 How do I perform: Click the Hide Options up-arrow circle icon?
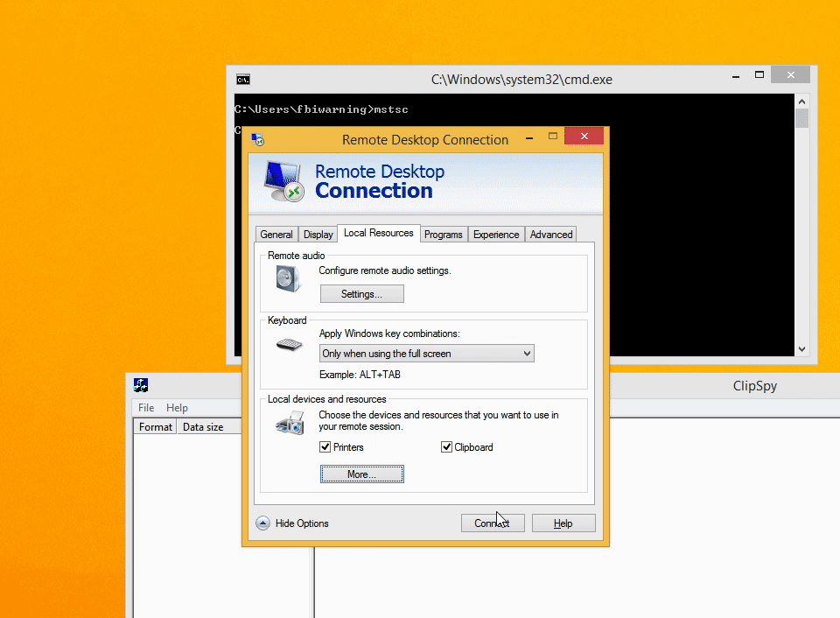coord(262,523)
